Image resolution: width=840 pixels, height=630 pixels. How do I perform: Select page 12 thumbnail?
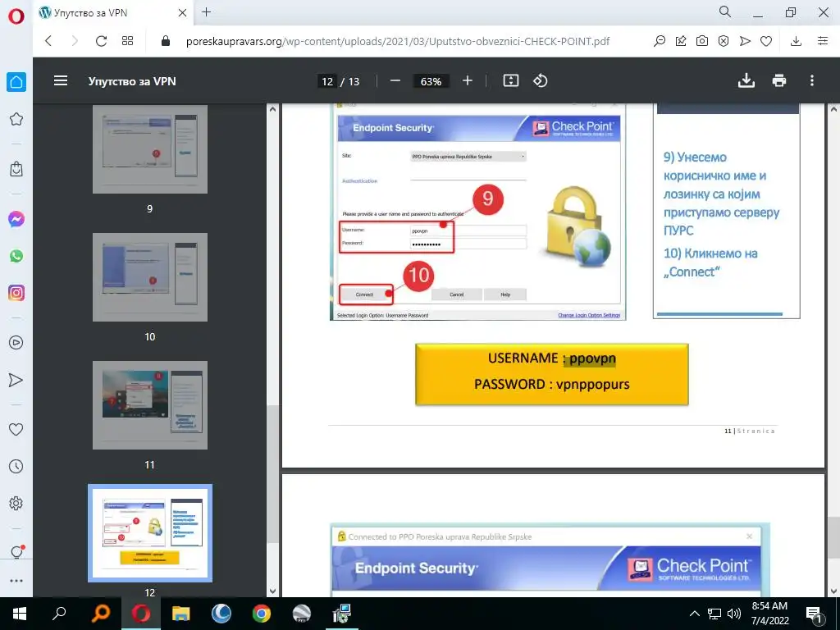click(150, 533)
